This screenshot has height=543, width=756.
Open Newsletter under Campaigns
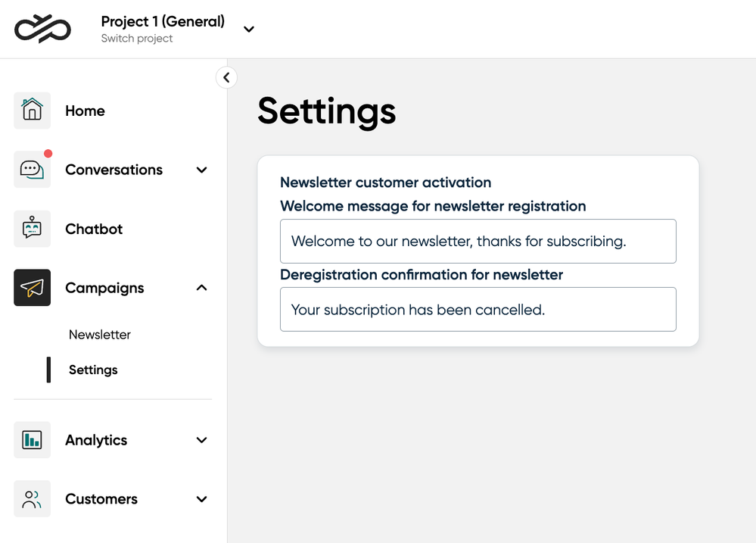(100, 335)
